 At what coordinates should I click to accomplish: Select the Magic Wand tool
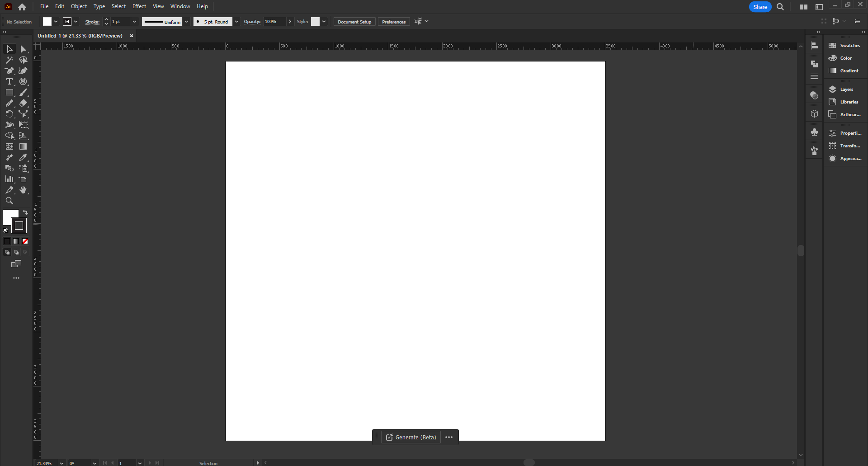9,60
